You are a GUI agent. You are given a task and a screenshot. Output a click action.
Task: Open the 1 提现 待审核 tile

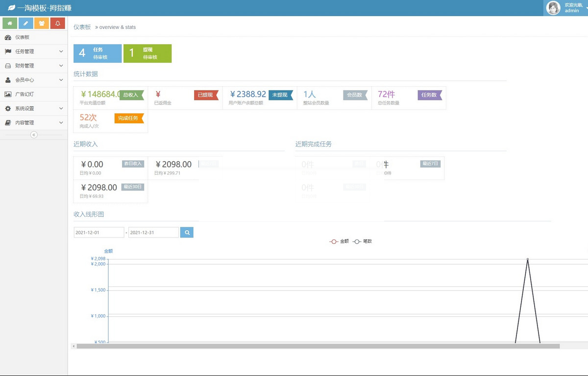point(147,53)
